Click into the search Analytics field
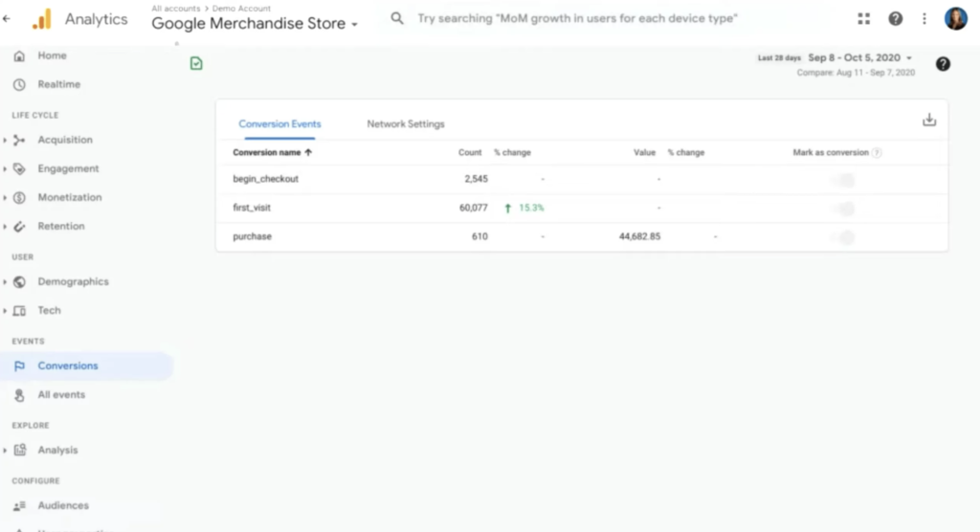Screen dimensions: 980x532 577,19
